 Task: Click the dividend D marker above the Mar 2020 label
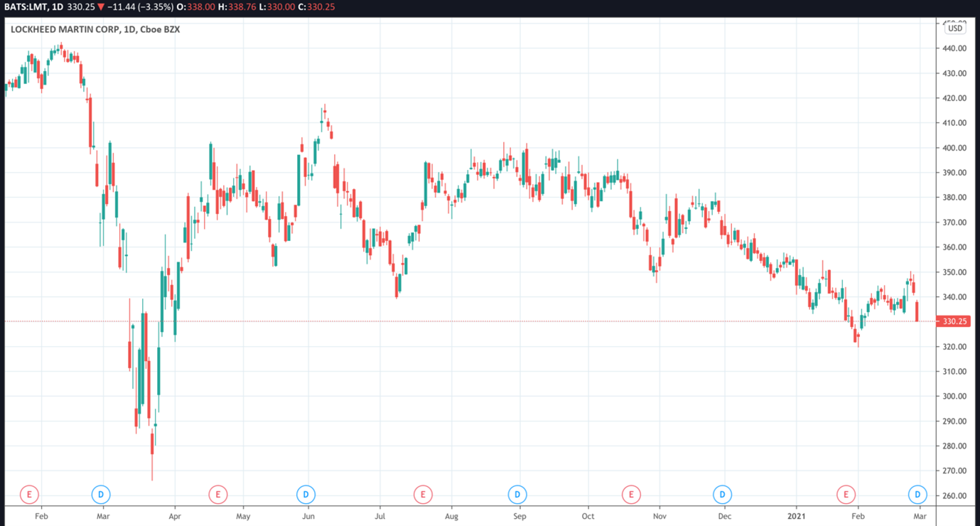coord(101,494)
